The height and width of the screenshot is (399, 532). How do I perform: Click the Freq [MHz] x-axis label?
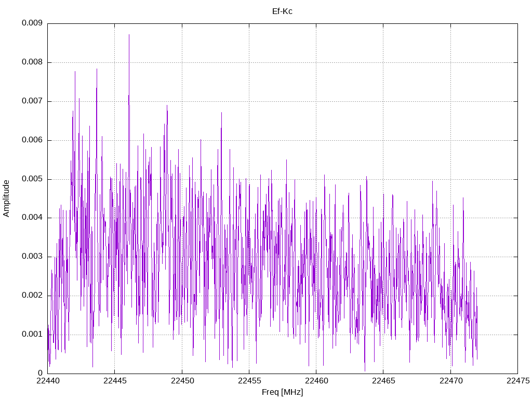point(282,392)
